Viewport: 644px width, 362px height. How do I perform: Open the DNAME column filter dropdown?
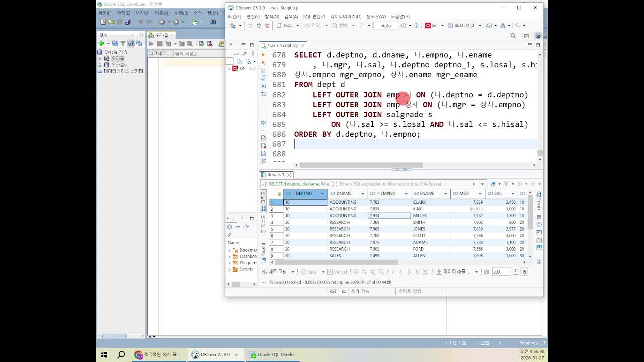(363, 194)
